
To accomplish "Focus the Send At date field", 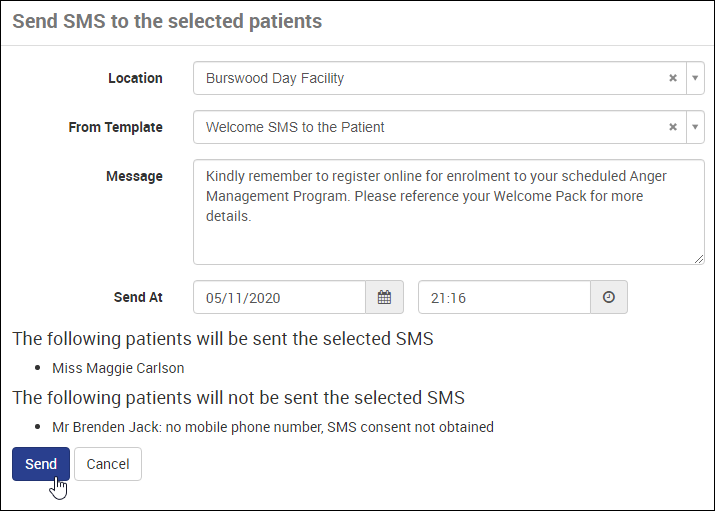I will coord(280,297).
